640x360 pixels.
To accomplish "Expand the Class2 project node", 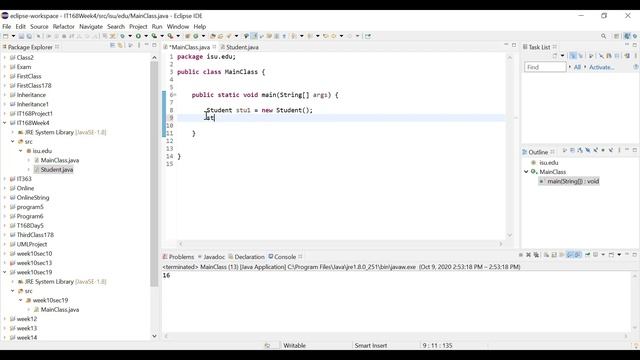I will pos(5,58).
